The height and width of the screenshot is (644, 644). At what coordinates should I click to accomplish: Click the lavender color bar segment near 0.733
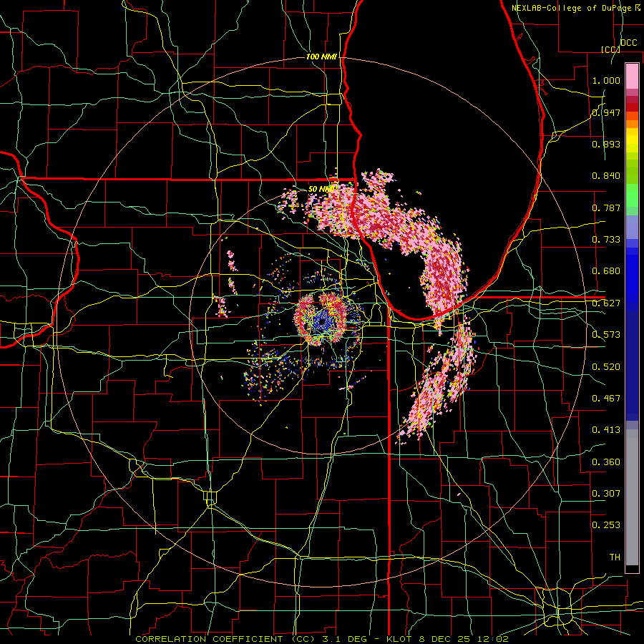tap(632, 227)
